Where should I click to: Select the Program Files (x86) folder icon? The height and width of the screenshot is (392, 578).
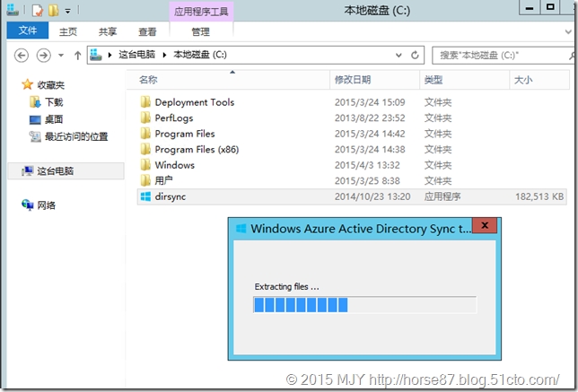145,149
